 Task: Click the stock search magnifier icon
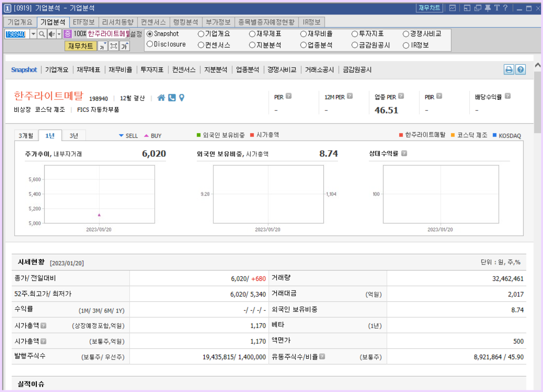point(42,34)
